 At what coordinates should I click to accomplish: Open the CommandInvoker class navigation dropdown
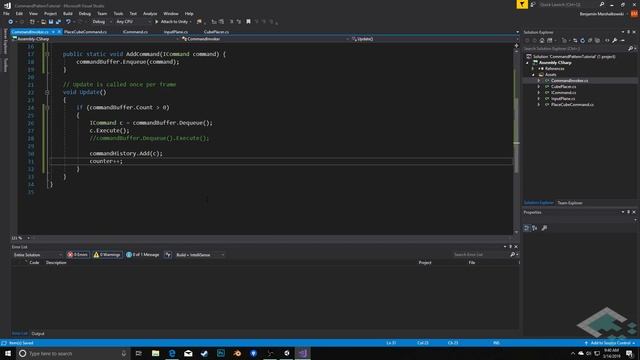(265, 39)
